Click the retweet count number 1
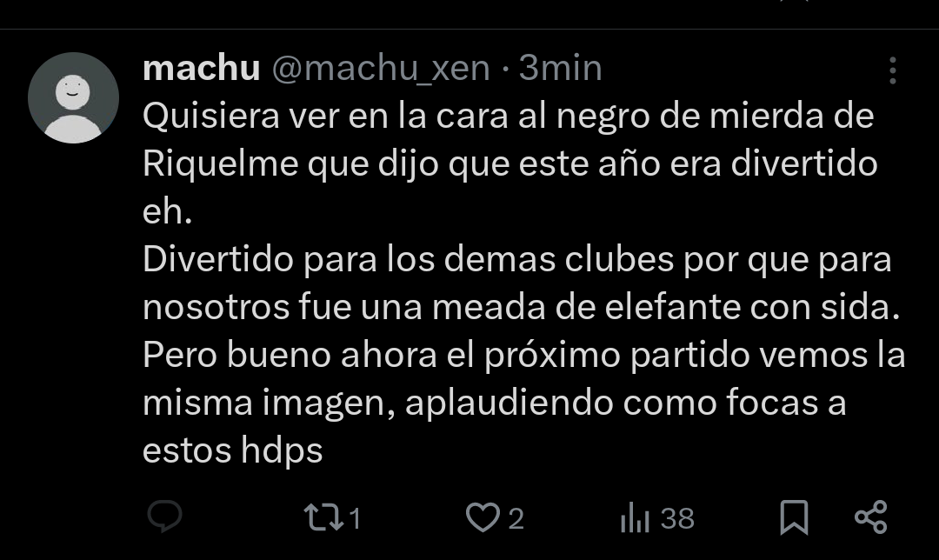Viewport: 939px width, 560px height. [x=355, y=518]
